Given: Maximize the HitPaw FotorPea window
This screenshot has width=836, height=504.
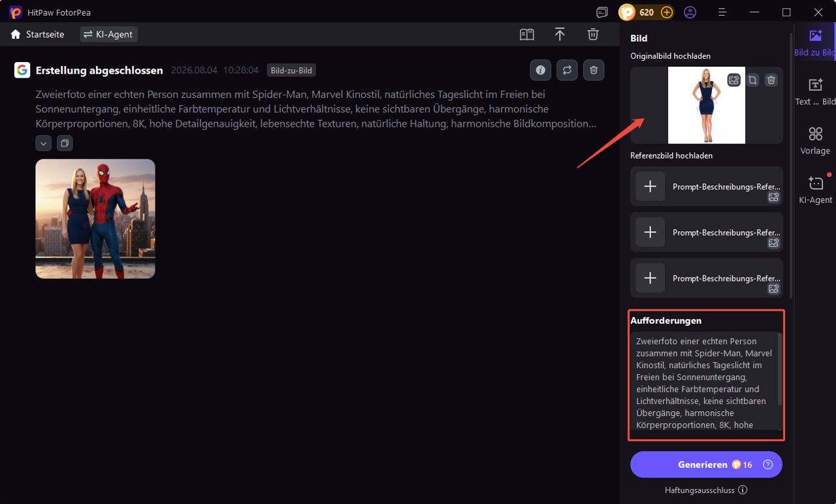Looking at the screenshot, I should [x=786, y=12].
